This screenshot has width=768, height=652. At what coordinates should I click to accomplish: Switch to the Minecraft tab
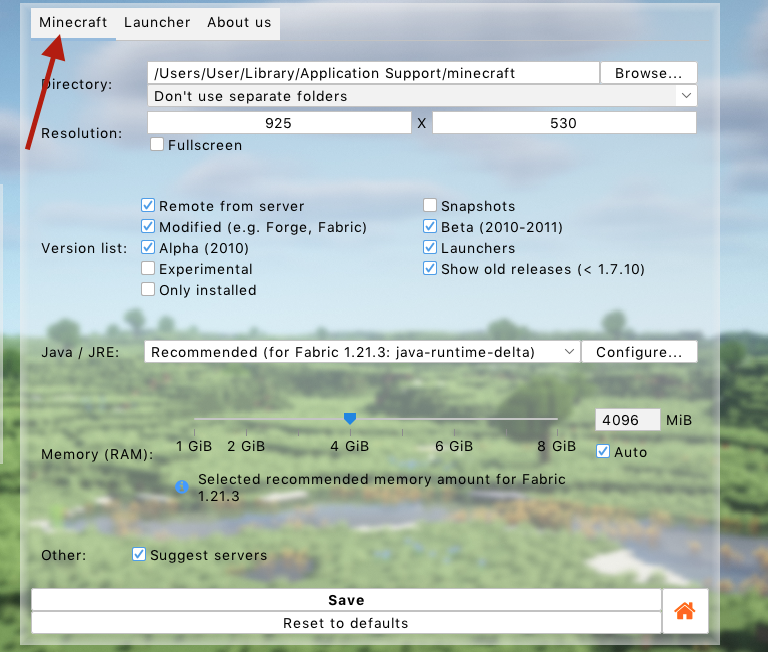73,23
